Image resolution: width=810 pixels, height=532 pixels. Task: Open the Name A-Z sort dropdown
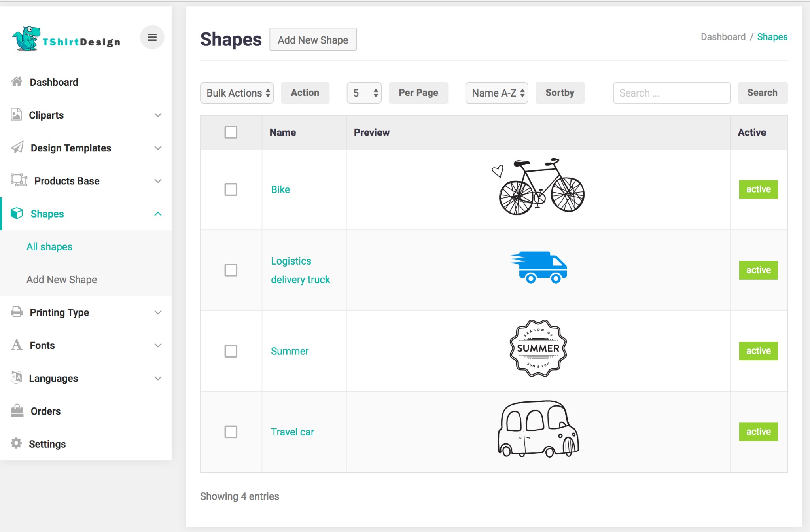pyautogui.click(x=497, y=93)
